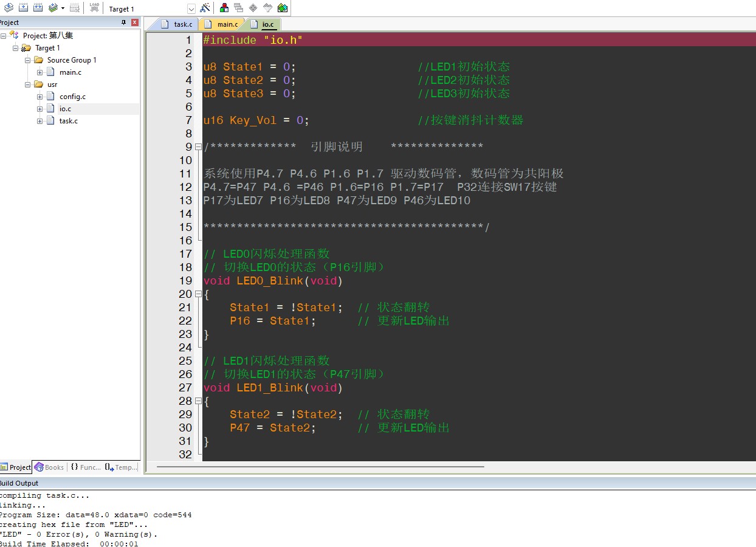756x547 pixels.
Task: Open Options for Target magic wand icon
Action: (205, 8)
